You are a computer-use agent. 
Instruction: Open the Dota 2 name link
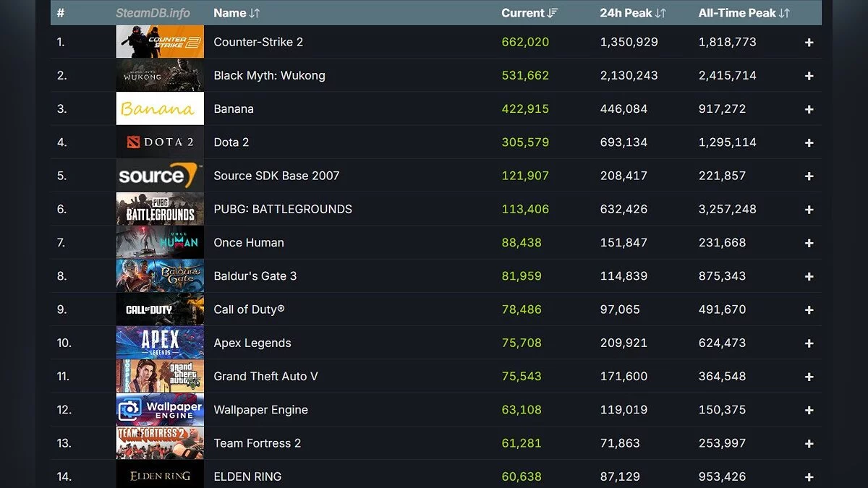click(231, 142)
